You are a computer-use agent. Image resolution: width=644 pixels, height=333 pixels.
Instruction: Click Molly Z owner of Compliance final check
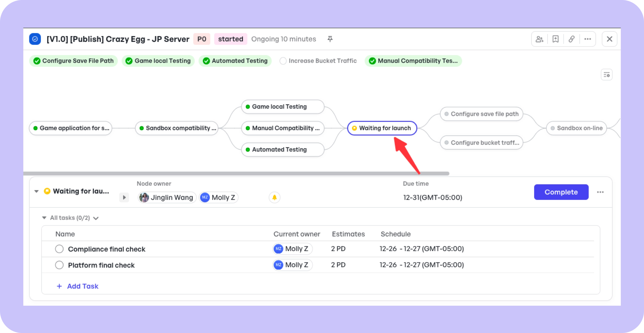coord(292,249)
